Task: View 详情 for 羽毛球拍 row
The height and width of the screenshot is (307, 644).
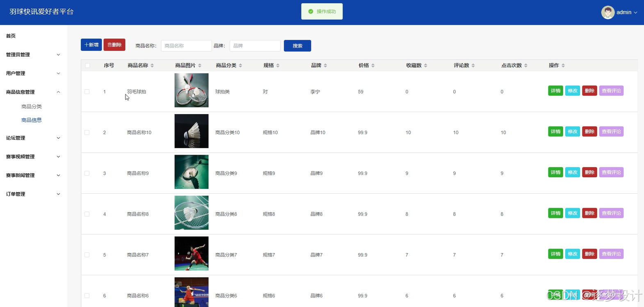Action: (x=555, y=91)
